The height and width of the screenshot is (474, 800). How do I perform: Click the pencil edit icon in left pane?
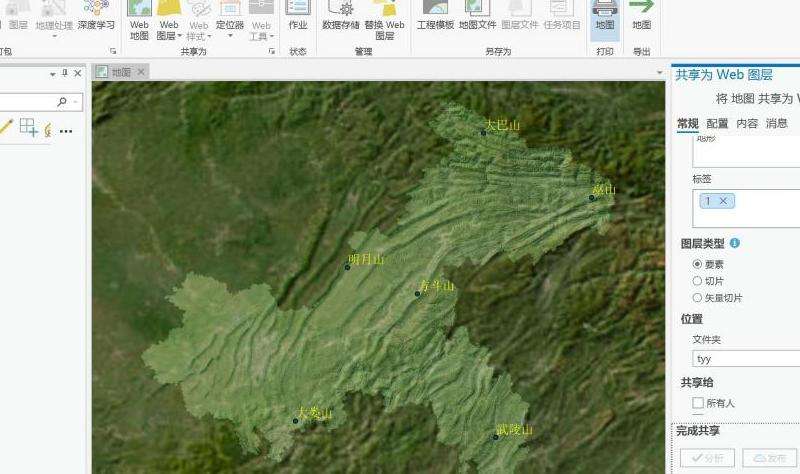[6, 127]
